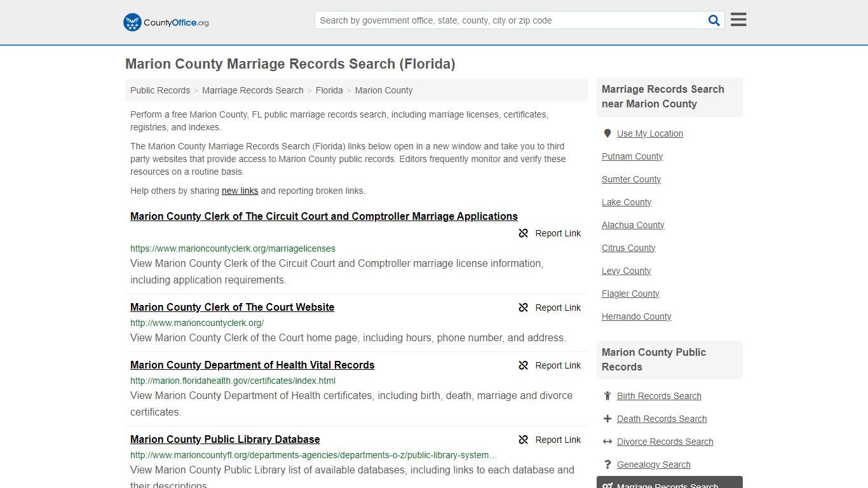Click the marion.floridahealth.gov certificates URL text
Image resolution: width=868 pixels, height=488 pixels.
coord(233,381)
